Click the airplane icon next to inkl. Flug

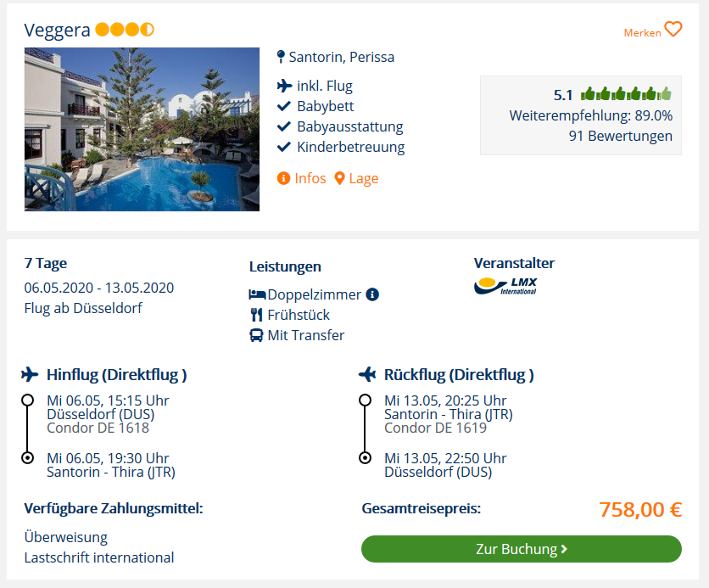pos(285,86)
